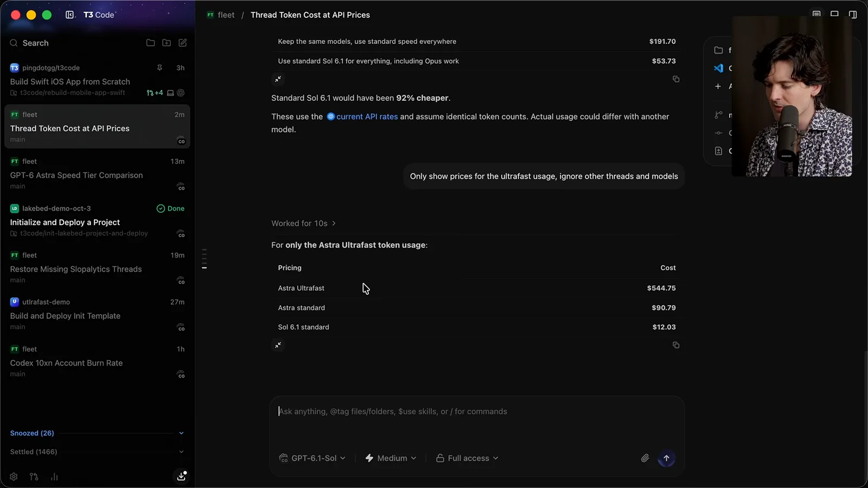Open settings gear in the sidebar footer
This screenshot has width=868, height=488.
[14, 477]
